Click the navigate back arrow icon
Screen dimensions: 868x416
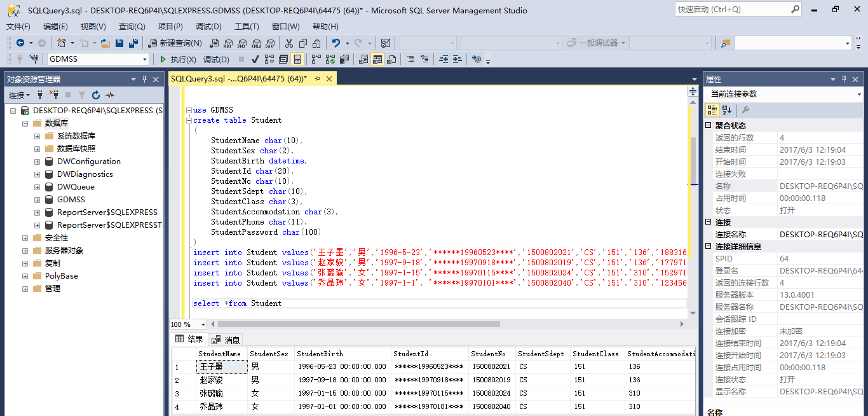point(20,43)
